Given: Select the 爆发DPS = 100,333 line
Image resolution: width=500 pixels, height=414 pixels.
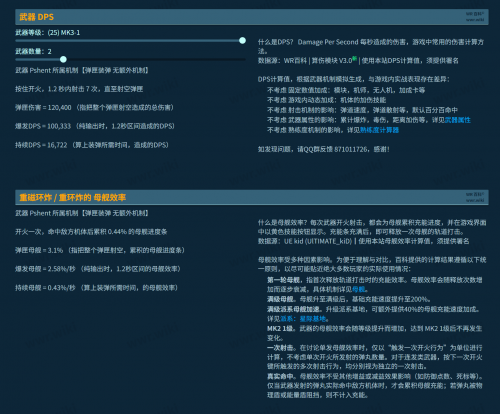Looking at the screenshot, I should [x=95, y=126].
